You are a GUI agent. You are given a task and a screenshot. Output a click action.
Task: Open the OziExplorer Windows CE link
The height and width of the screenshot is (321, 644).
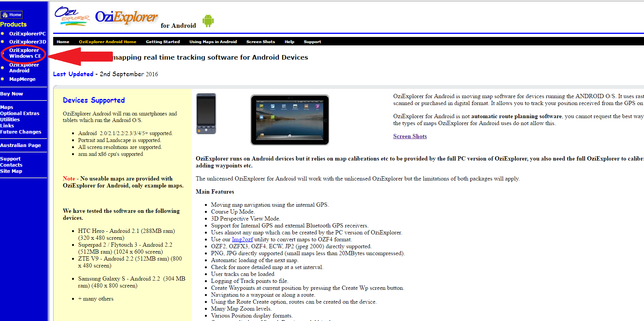[25, 53]
